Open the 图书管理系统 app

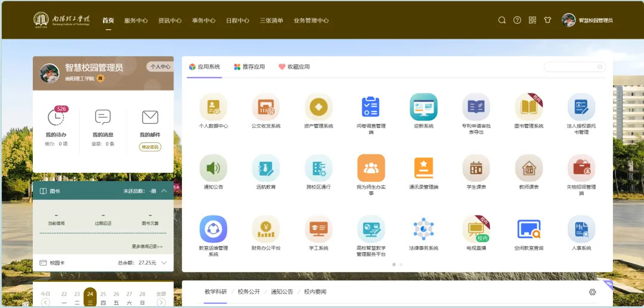[528, 107]
